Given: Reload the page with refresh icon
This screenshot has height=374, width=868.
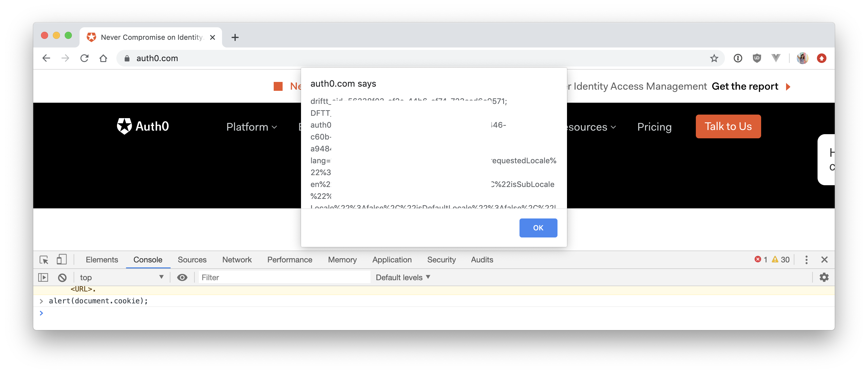Looking at the screenshot, I should tap(84, 58).
